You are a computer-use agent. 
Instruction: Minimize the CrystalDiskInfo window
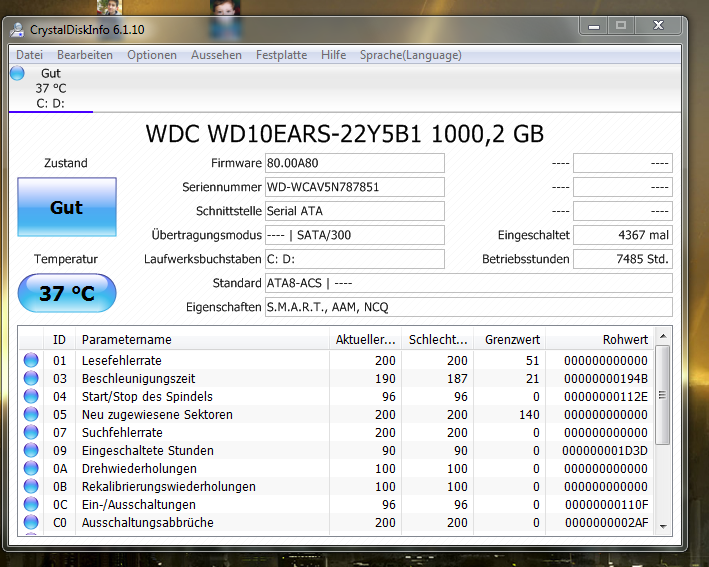coord(594,26)
